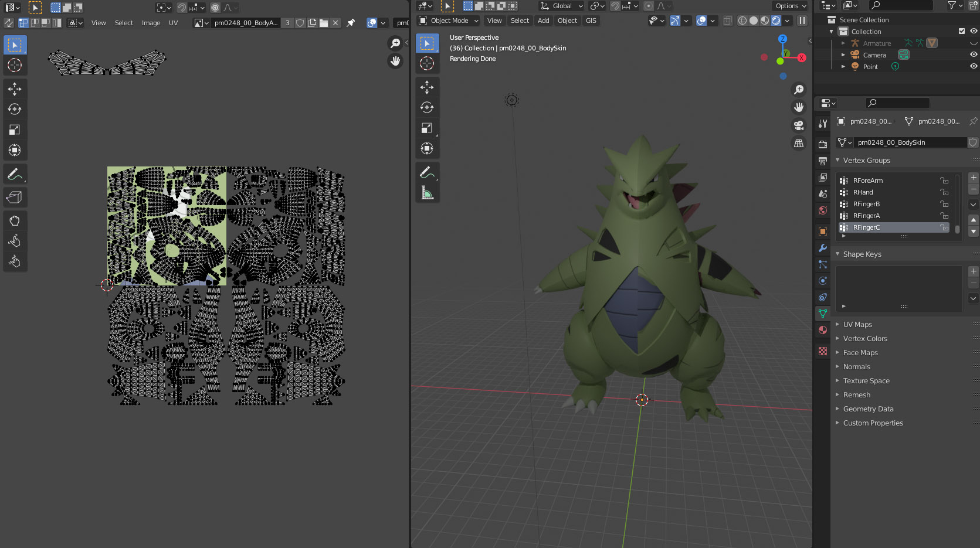Image resolution: width=980 pixels, height=548 pixels.
Task: Click the hand pan icon in UV editor
Action: tap(395, 61)
